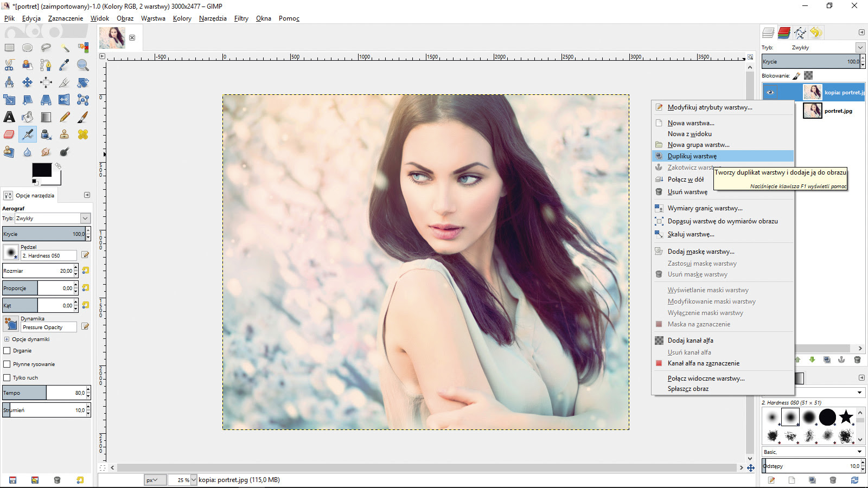Toggle the Tylko ruch checkbox
Viewport: 868px width, 488px height.
(x=7, y=378)
